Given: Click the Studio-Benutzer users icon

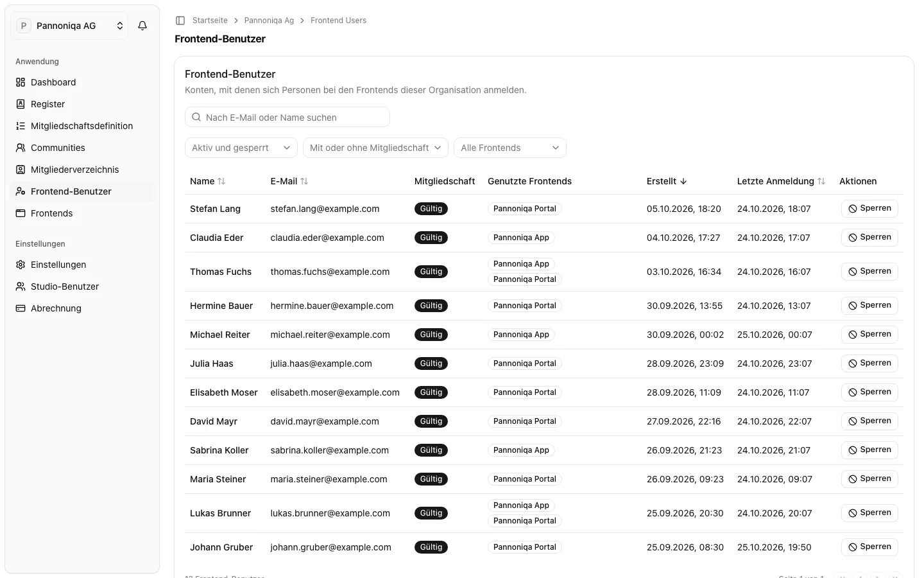Looking at the screenshot, I should pyautogui.click(x=21, y=286).
